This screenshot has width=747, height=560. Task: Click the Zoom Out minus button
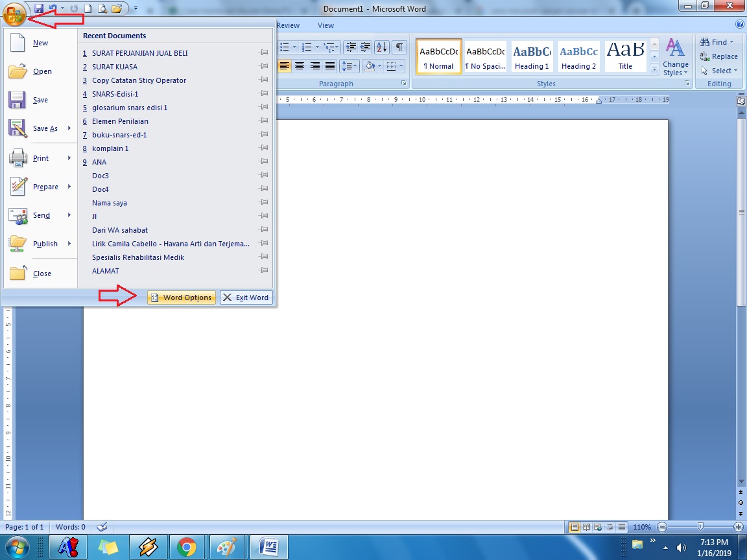pos(661,527)
